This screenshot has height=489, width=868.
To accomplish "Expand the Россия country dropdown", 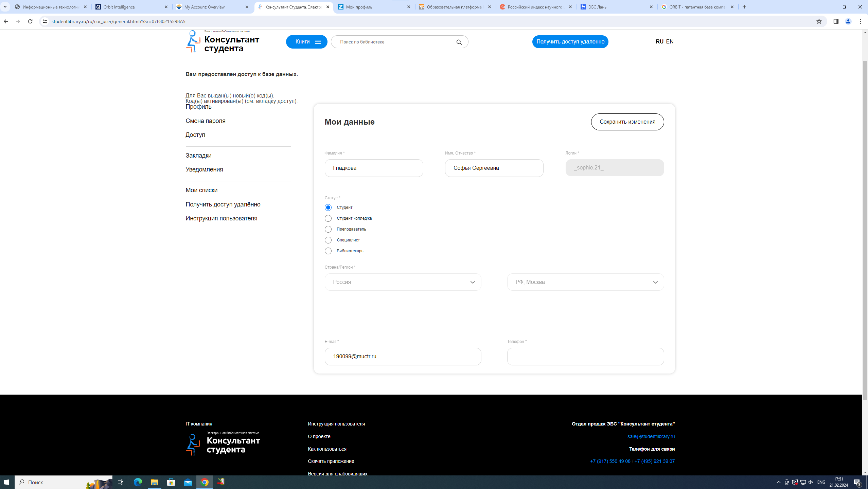I will click(x=403, y=282).
